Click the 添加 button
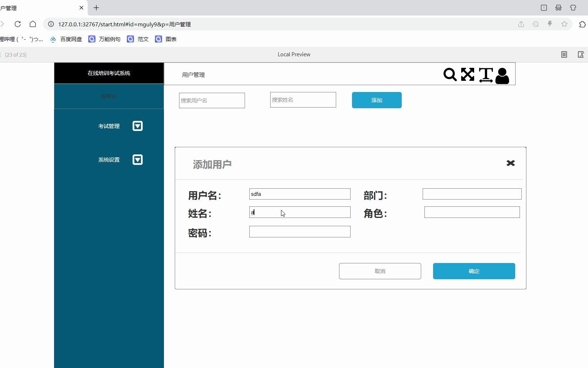Screen dimensions: 588x368 (377, 100)
